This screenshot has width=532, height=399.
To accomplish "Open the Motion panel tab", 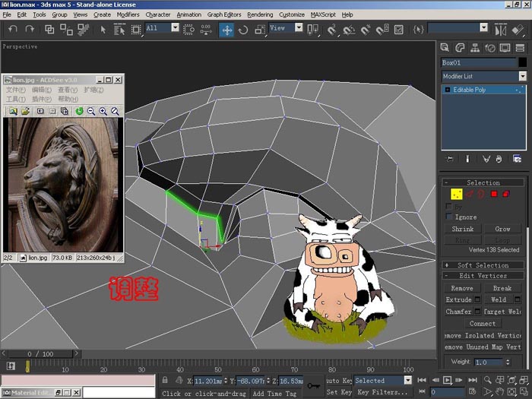I will 490,48.
